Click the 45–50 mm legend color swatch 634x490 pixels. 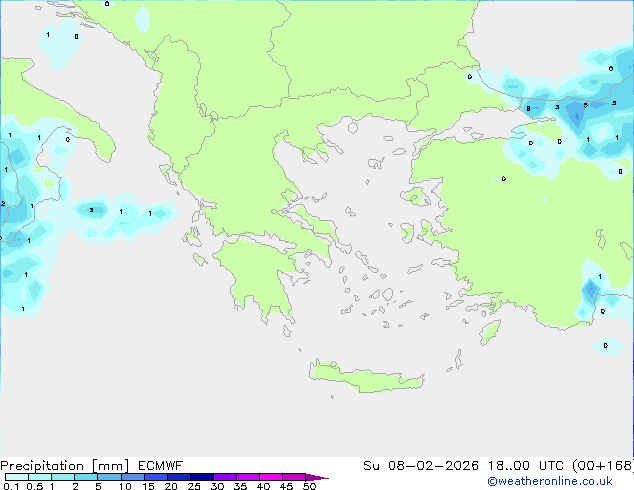point(294,477)
